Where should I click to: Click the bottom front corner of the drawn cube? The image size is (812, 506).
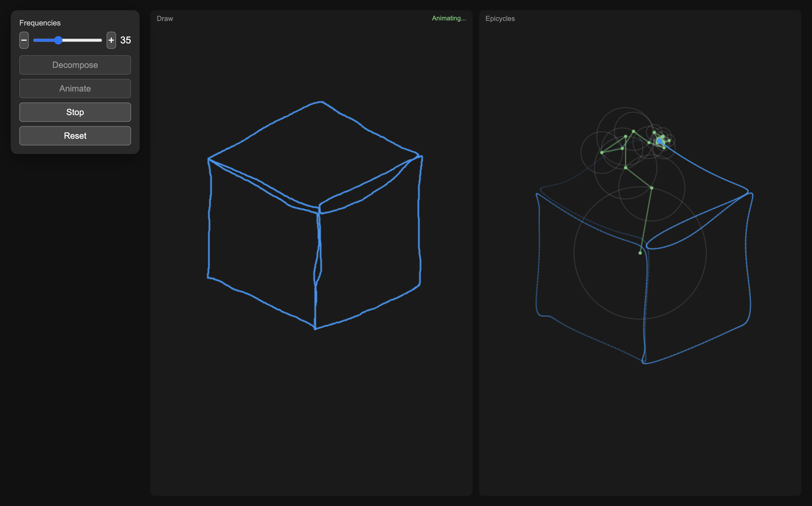coord(315,329)
